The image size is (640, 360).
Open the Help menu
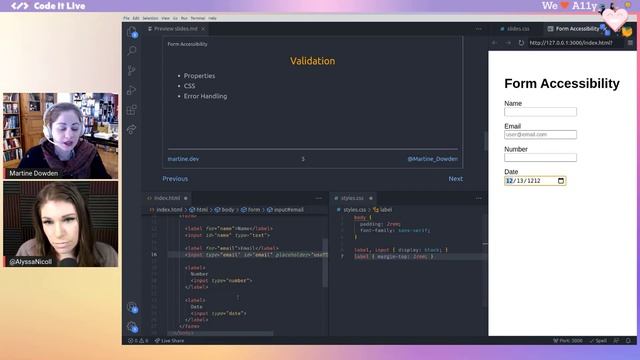pos(212,18)
